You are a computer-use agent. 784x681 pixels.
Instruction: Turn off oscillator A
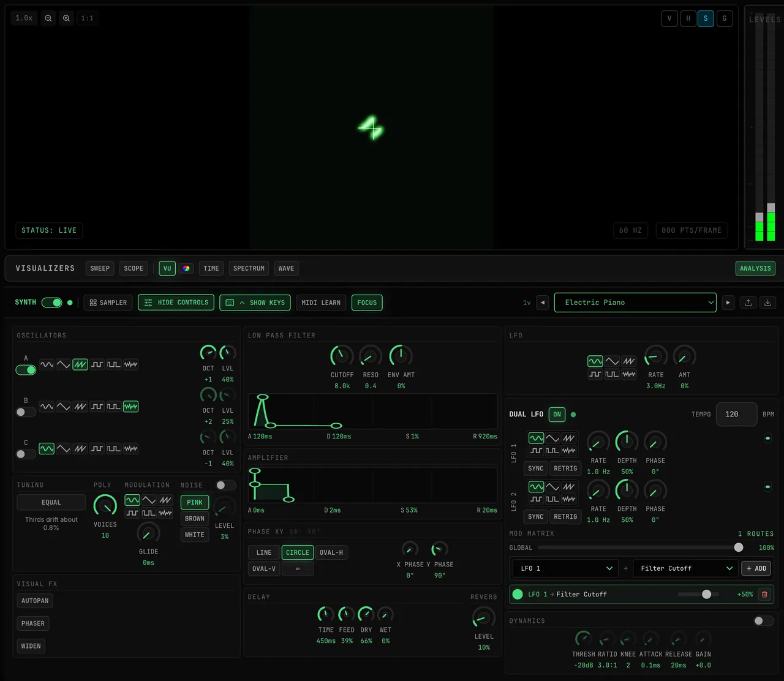click(26, 370)
